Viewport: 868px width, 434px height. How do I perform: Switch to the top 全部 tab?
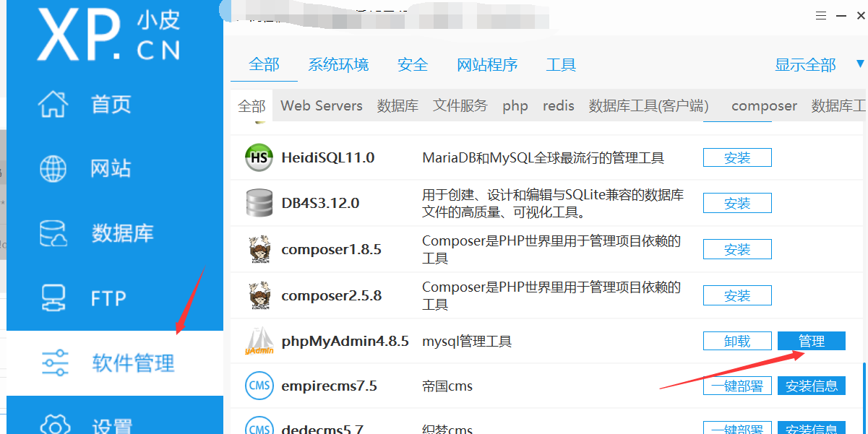tap(264, 65)
